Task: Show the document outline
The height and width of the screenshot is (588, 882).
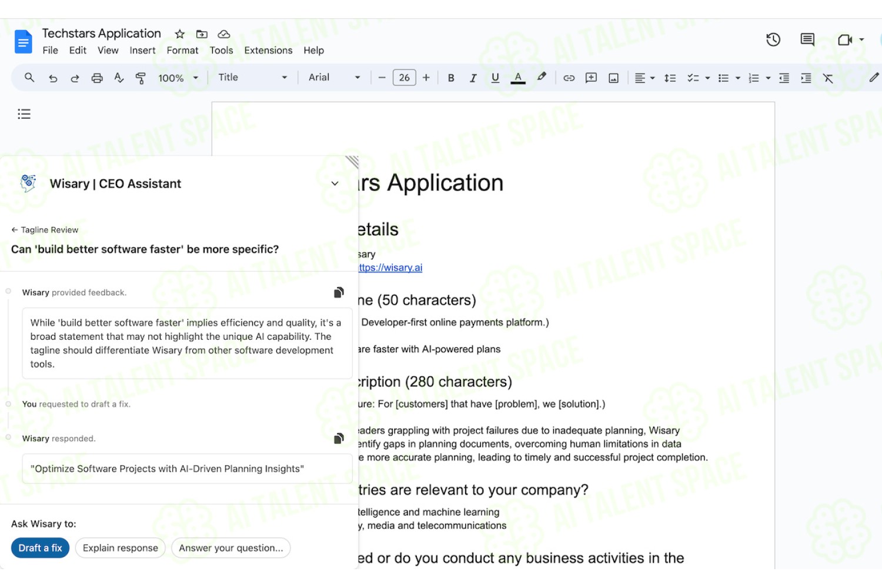Action: coord(24,114)
